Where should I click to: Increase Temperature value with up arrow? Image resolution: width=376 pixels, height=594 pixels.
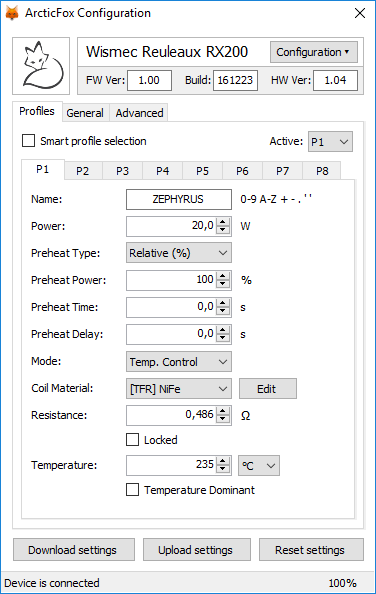[x=223, y=461]
